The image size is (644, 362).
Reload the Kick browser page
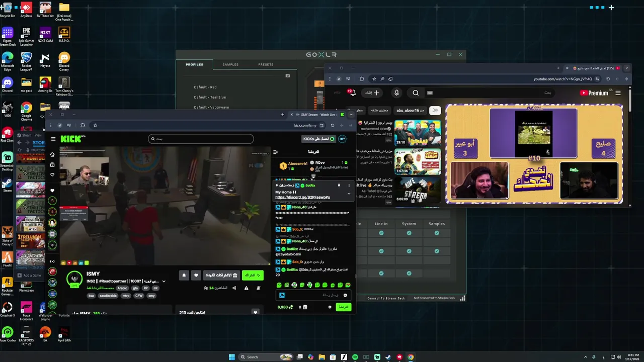pyautogui.click(x=333, y=125)
